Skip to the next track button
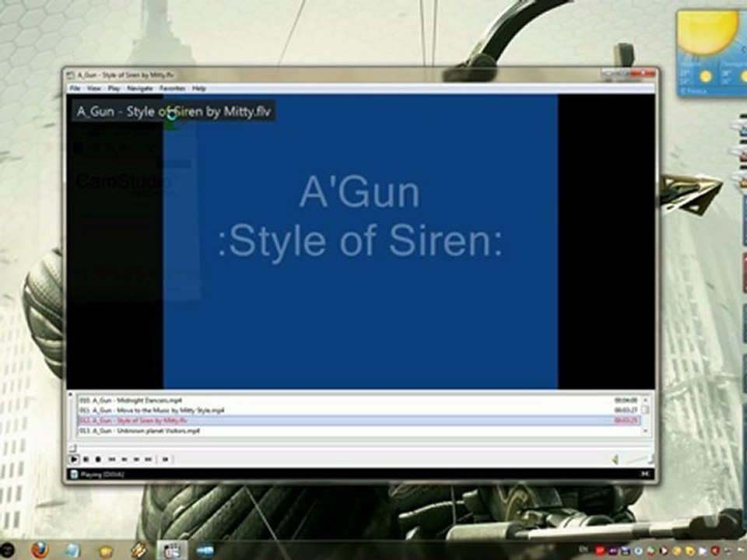747x560 pixels. click(148, 460)
